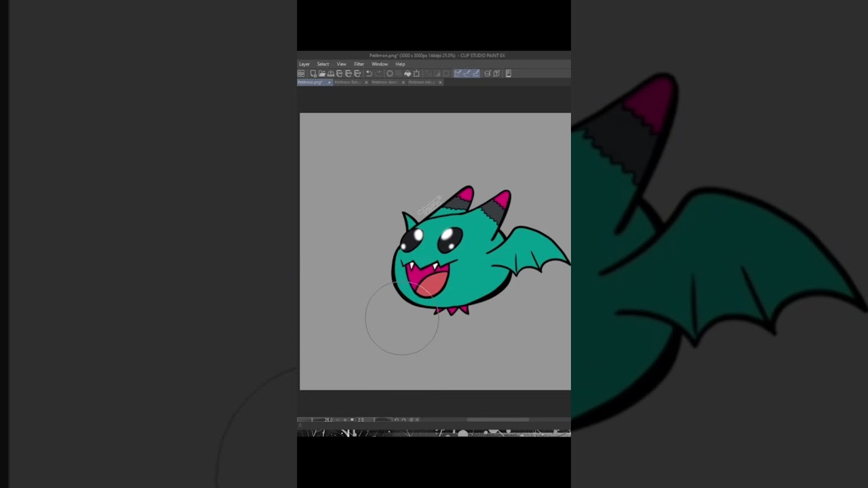The height and width of the screenshot is (488, 868).
Task: Click the rotation slider in status bar
Action: 383,420
